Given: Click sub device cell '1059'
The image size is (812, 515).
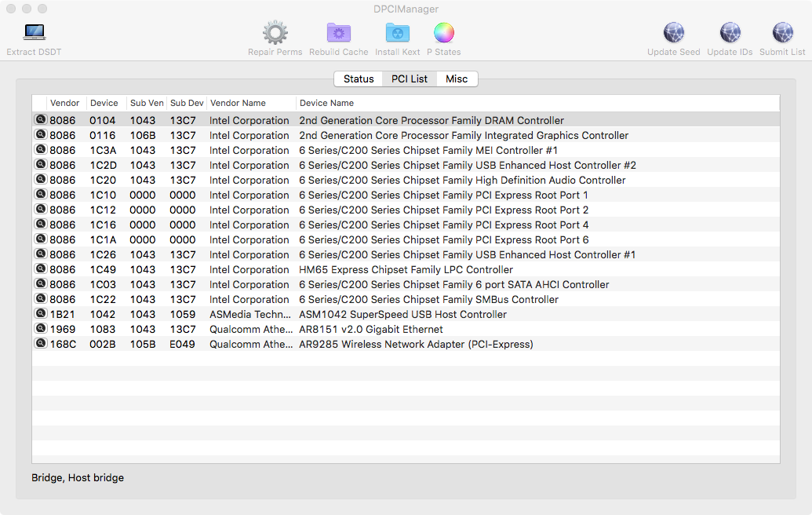Looking at the screenshot, I should [x=183, y=315].
